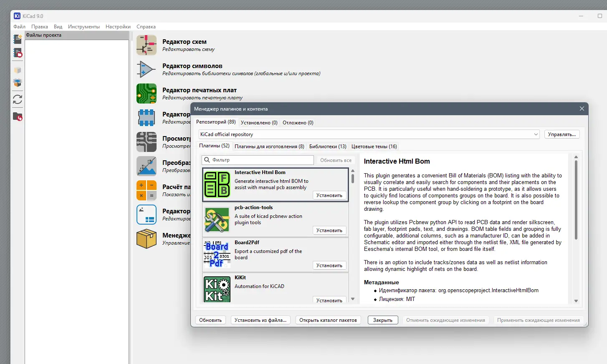607x364 pixels.
Task: Click the description panel scroll-up arrow
Action: 576,157
